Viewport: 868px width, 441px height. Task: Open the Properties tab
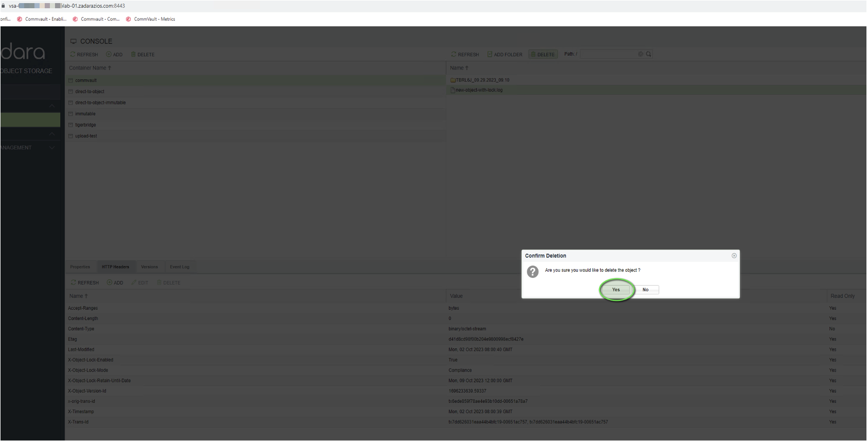(x=80, y=267)
